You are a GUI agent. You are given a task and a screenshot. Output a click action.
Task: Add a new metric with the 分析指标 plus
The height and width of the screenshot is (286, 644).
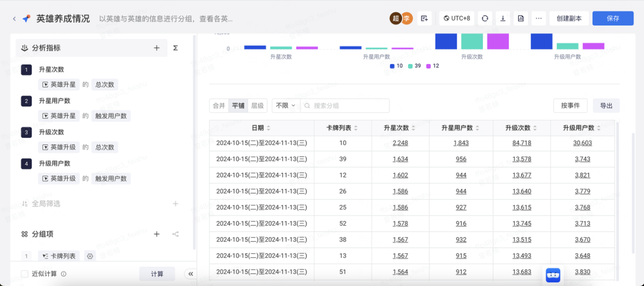[x=156, y=48]
